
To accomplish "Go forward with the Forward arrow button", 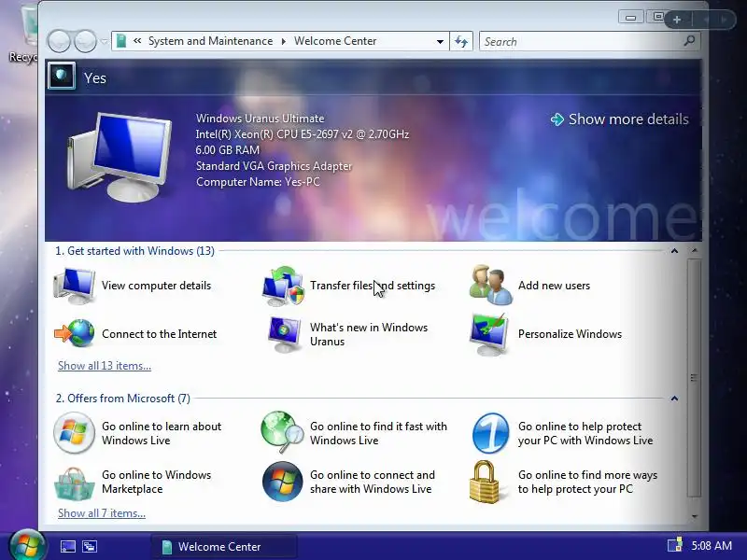I will pyautogui.click(x=85, y=41).
